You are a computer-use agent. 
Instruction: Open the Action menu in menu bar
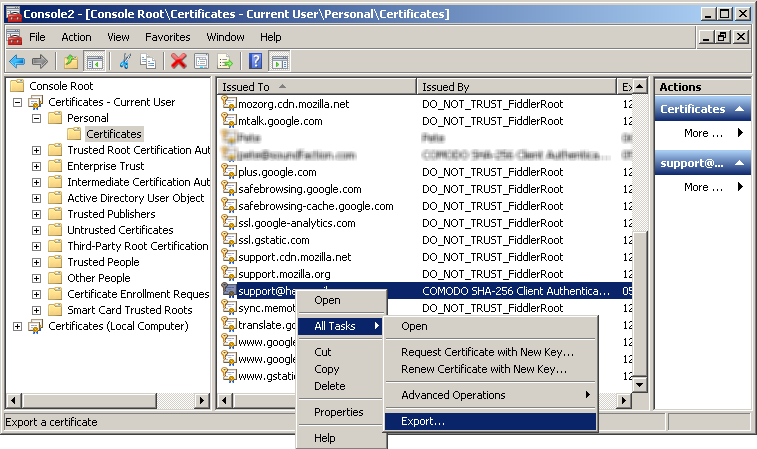pos(76,37)
